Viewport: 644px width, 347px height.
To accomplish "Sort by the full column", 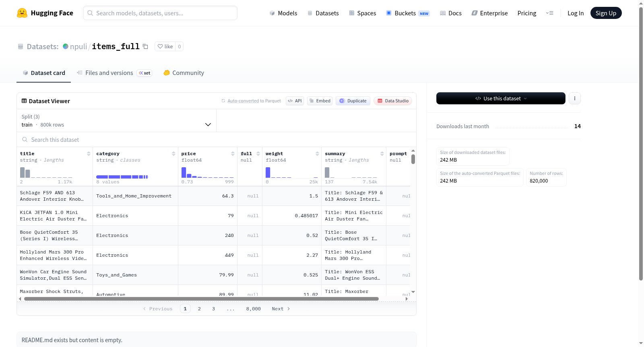I will 258,154.
